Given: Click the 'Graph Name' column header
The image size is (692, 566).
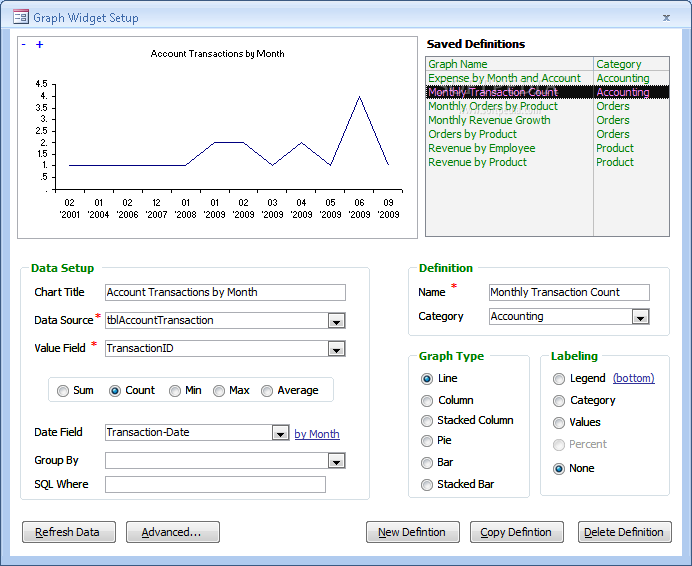Looking at the screenshot, I should click(510, 64).
